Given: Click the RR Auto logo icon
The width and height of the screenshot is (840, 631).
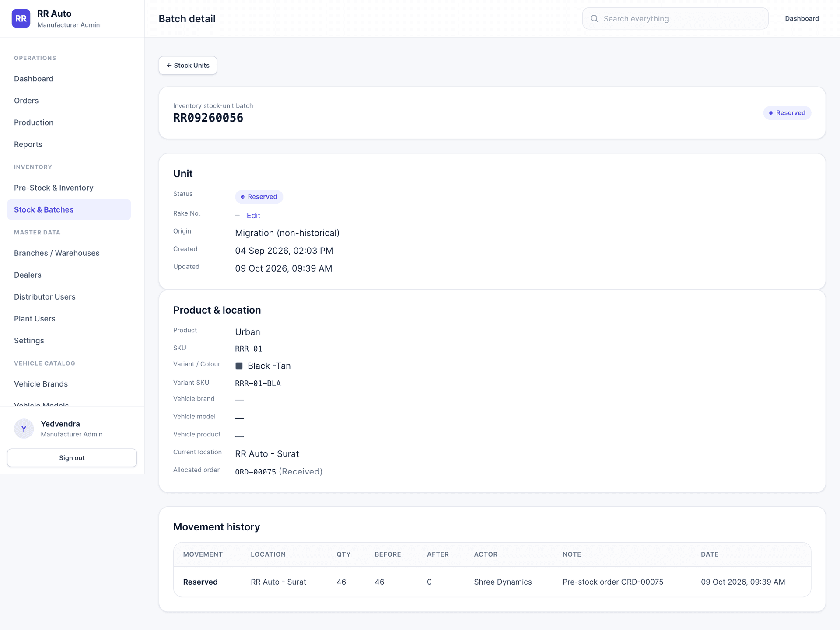Looking at the screenshot, I should (21, 18).
